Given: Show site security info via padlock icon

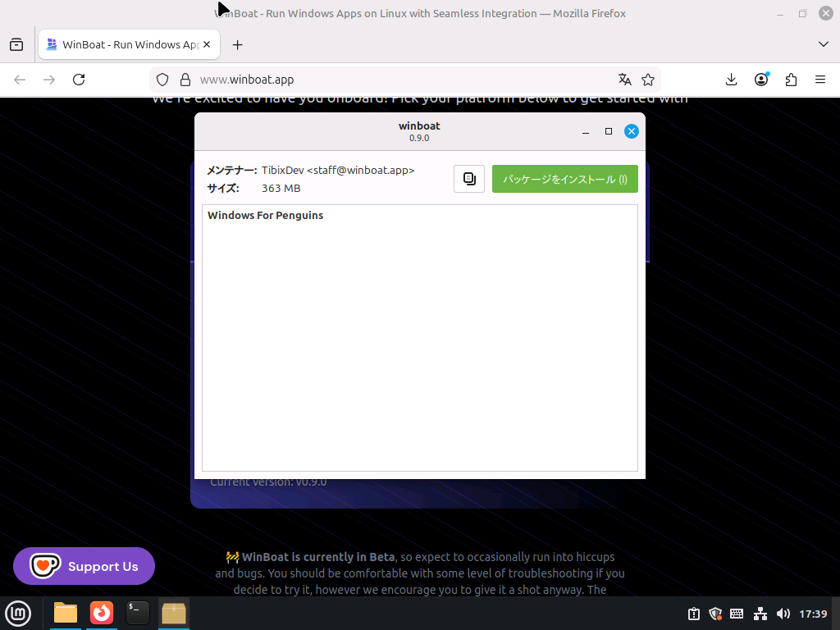Looking at the screenshot, I should (x=185, y=80).
